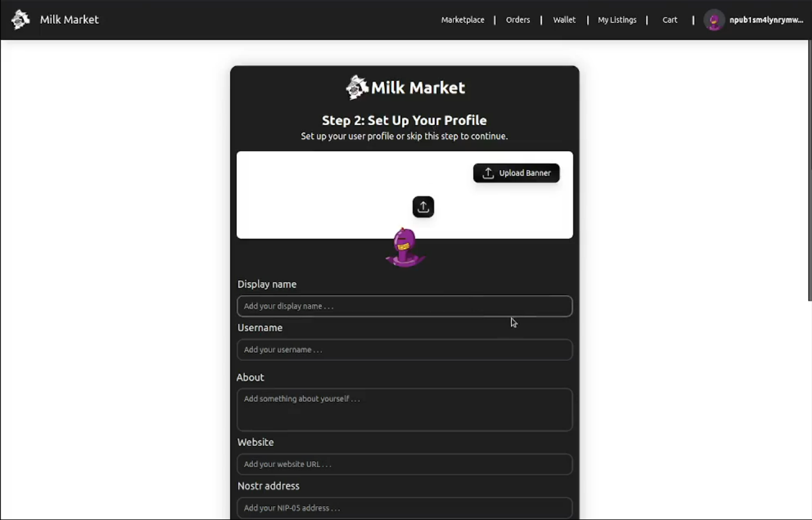Click the square profile picture upload icon

pyautogui.click(x=423, y=207)
